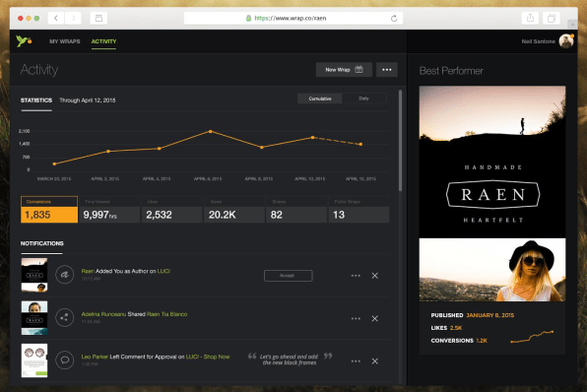Click the share icon beside Adelina Runceanu notification
The image size is (587, 392).
(x=65, y=318)
